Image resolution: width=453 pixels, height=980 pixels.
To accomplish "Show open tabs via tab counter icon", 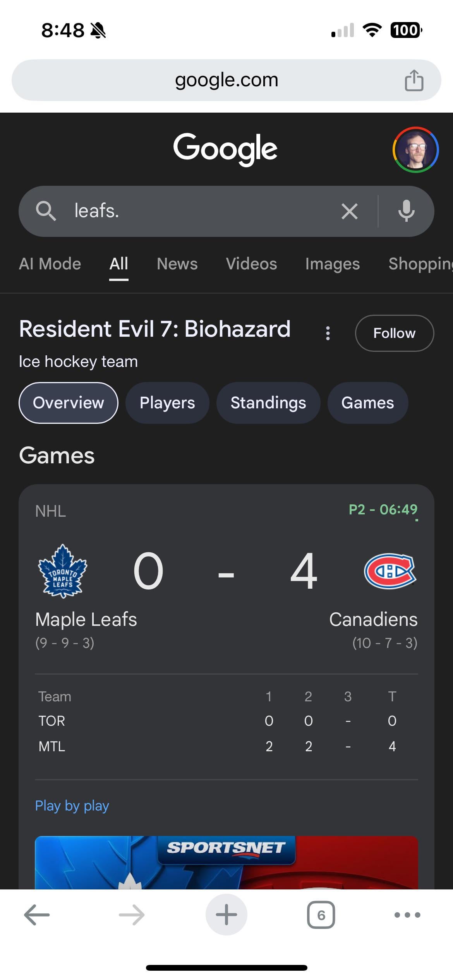I will click(321, 915).
